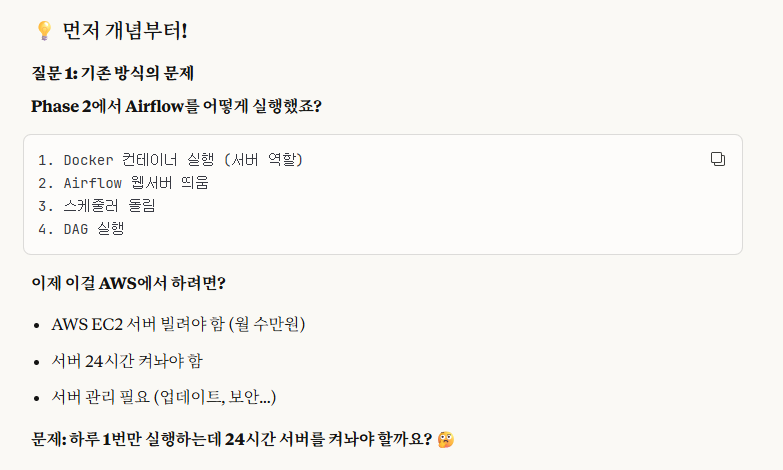The width and height of the screenshot is (783, 470).
Task: Click the '스케줄러 돌림' code line
Action: [x=97, y=206]
